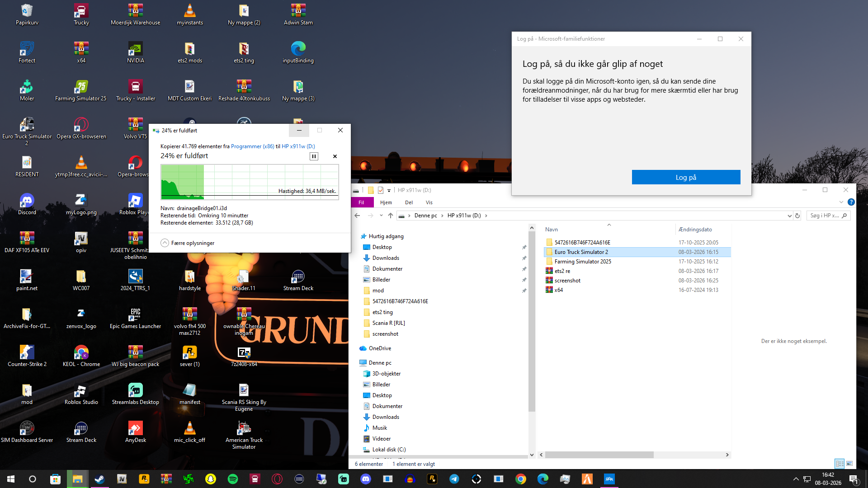The height and width of the screenshot is (488, 868).
Task: Open the address bar history dropdown
Action: tap(789, 216)
